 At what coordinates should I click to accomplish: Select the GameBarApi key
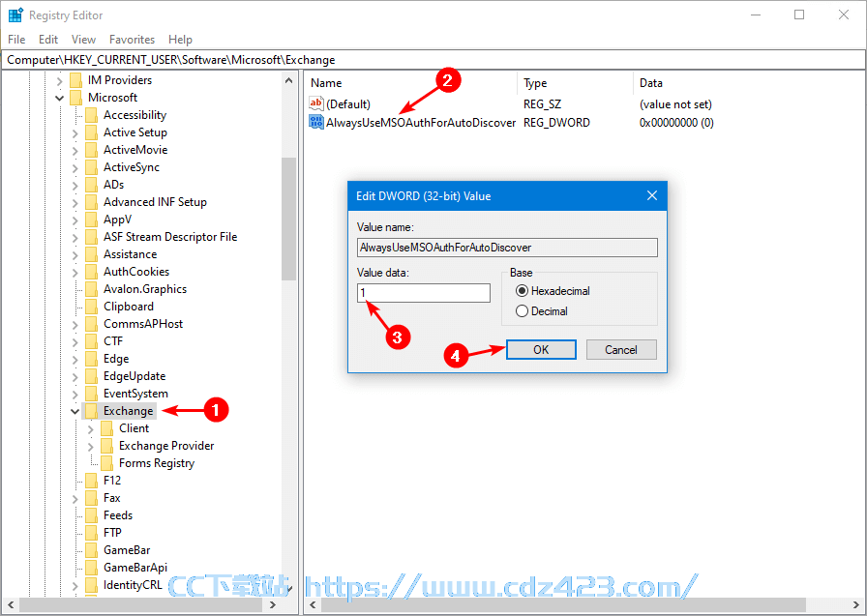coord(135,568)
